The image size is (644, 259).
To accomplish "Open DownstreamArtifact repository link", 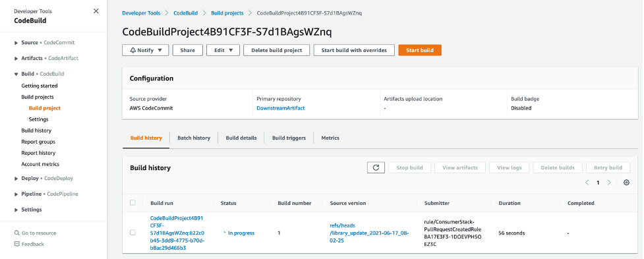I will pyautogui.click(x=281, y=108).
